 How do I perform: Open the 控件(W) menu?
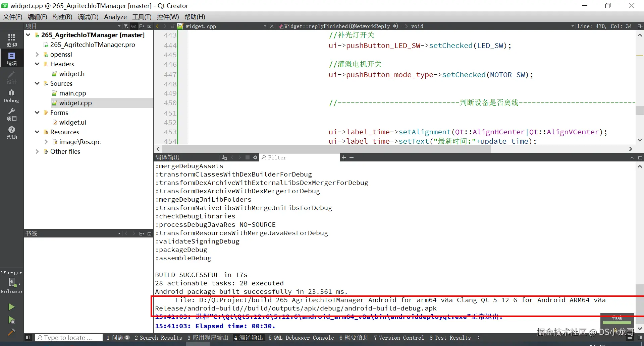click(168, 17)
